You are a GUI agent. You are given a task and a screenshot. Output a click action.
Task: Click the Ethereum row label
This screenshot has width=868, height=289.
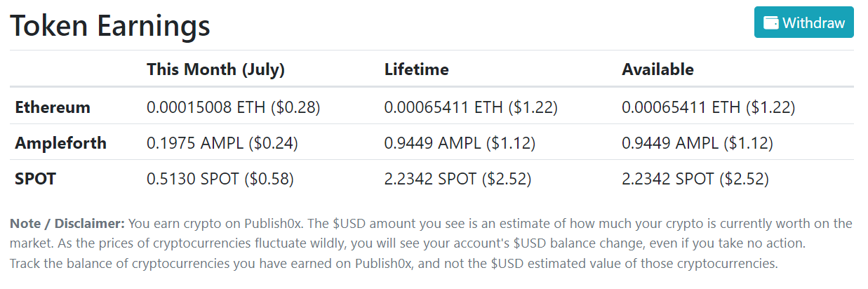53,107
